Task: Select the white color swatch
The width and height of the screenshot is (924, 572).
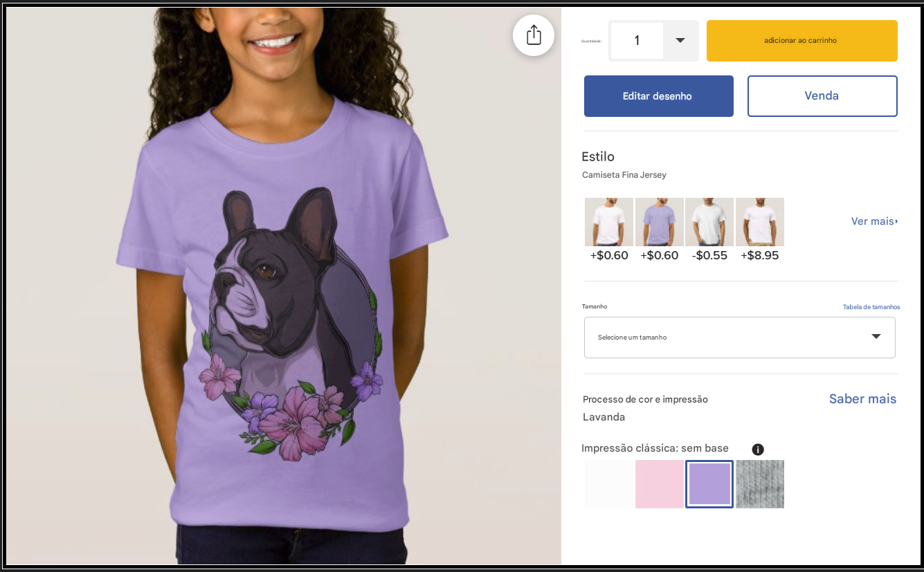Action: pyautogui.click(x=609, y=484)
